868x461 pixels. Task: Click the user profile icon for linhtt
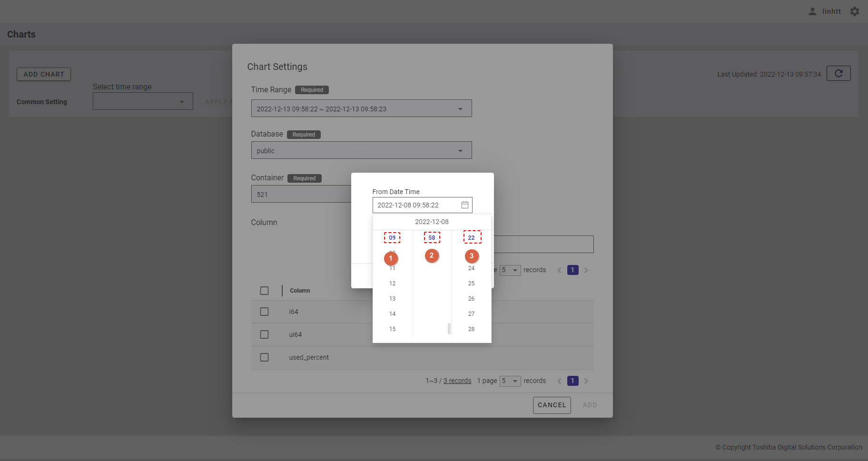pos(812,11)
